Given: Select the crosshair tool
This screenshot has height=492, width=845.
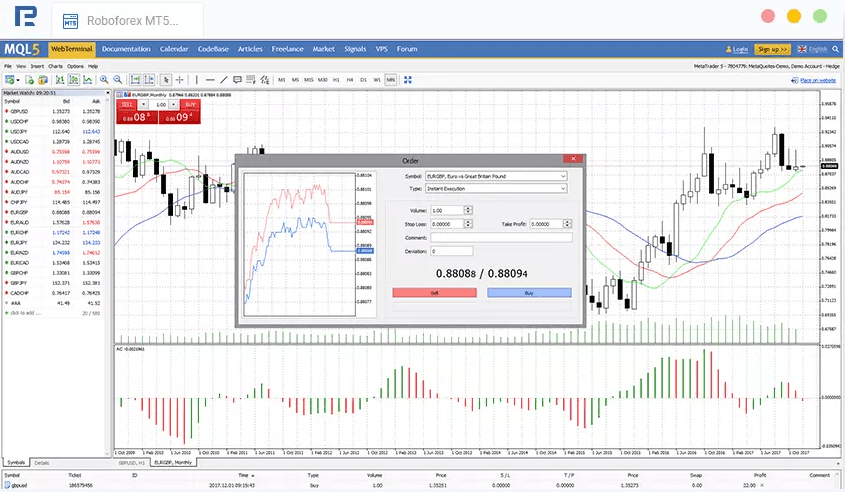Looking at the screenshot, I should [180, 80].
